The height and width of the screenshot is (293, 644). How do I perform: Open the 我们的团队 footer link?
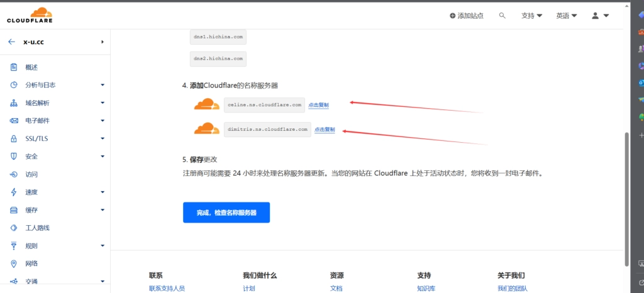(512, 289)
